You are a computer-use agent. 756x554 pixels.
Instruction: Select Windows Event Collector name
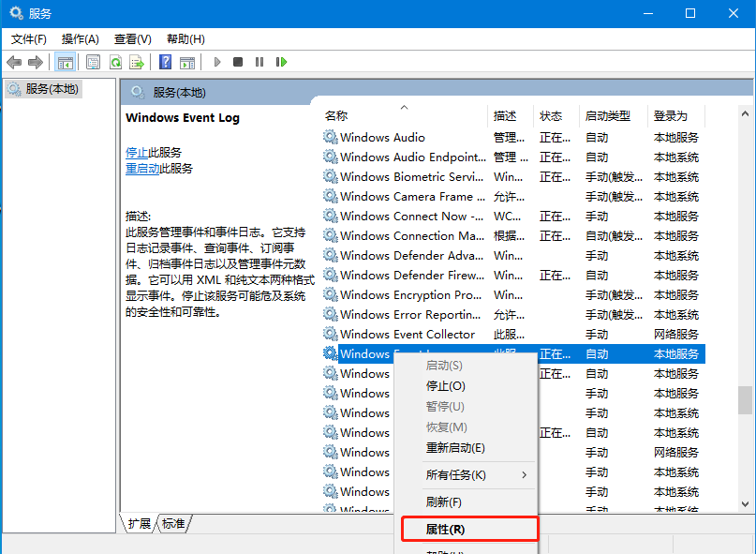[408, 335]
